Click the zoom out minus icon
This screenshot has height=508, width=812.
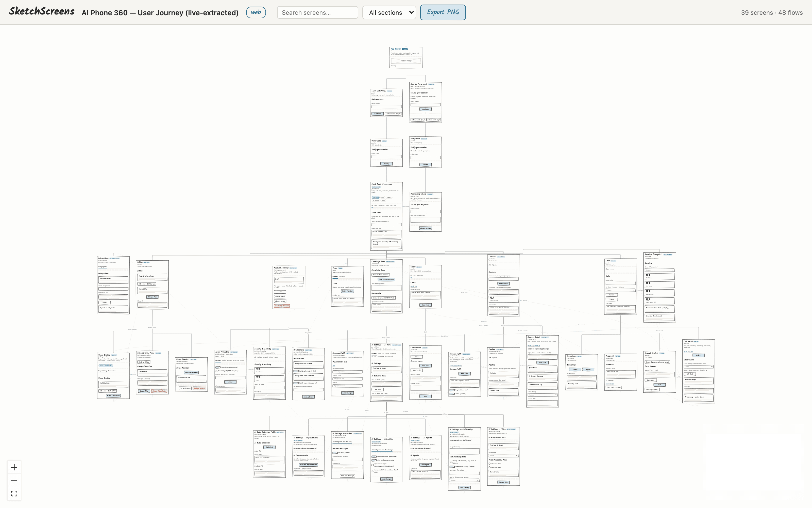[x=14, y=480]
